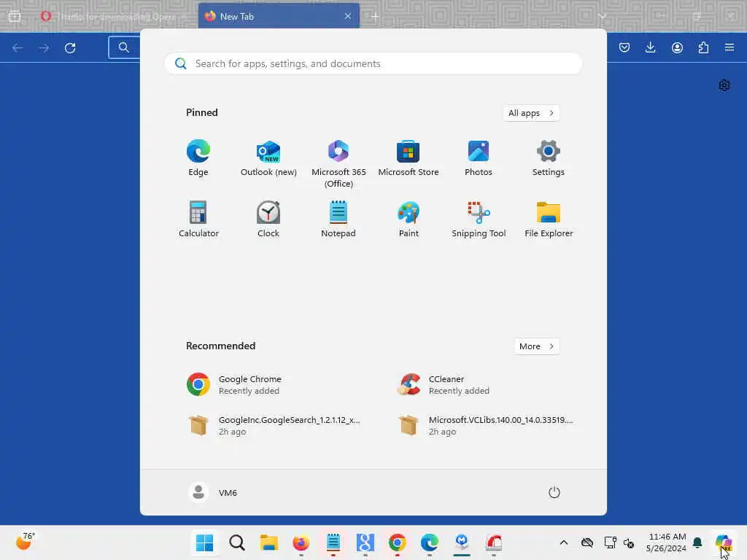
Task: Expand the All apps list
Action: click(531, 113)
